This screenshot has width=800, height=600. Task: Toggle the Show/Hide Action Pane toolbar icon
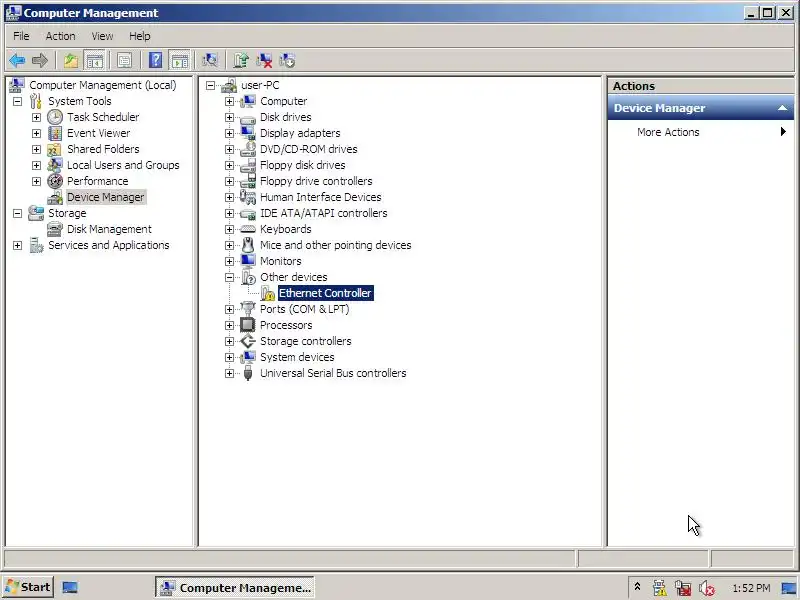[180, 61]
